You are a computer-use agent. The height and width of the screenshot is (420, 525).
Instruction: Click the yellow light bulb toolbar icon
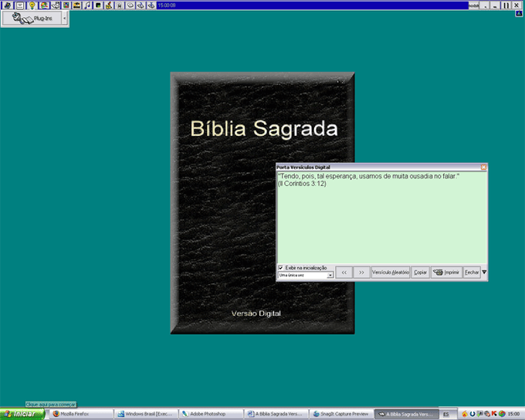click(32, 5)
